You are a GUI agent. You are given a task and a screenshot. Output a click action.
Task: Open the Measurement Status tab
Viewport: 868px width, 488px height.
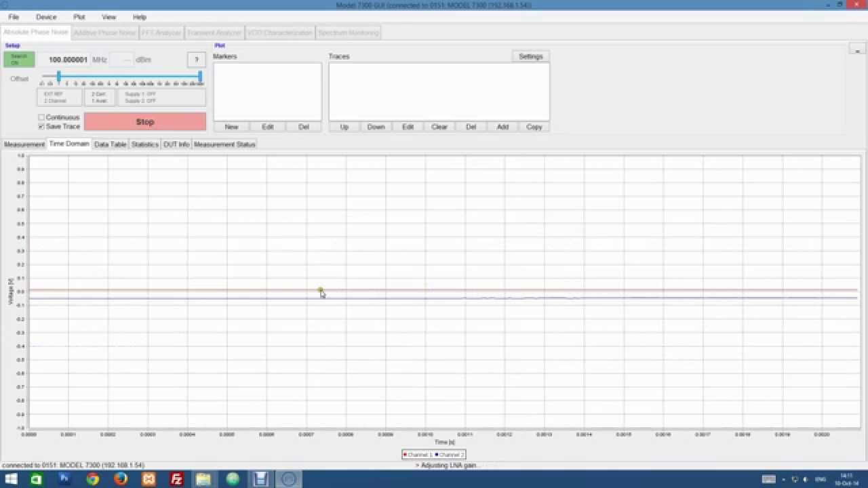[224, 144]
